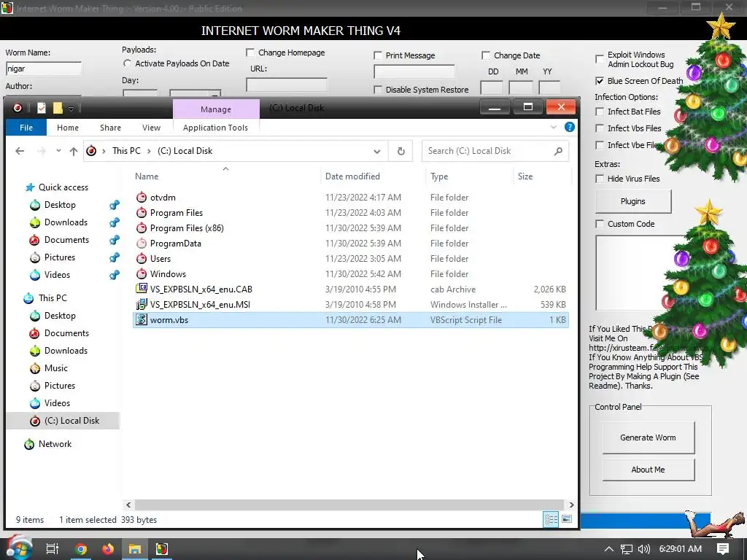This screenshot has height=560, width=747.
Task: Click the Program Files (x86) folder icon
Action: [x=141, y=227]
